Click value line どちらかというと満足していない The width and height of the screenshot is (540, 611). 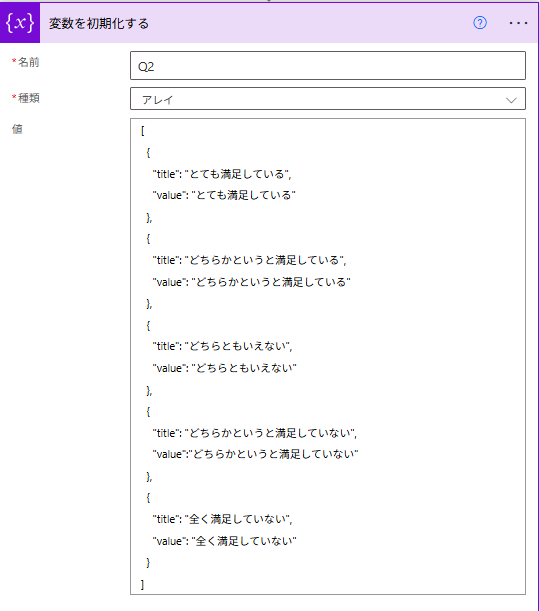point(255,454)
